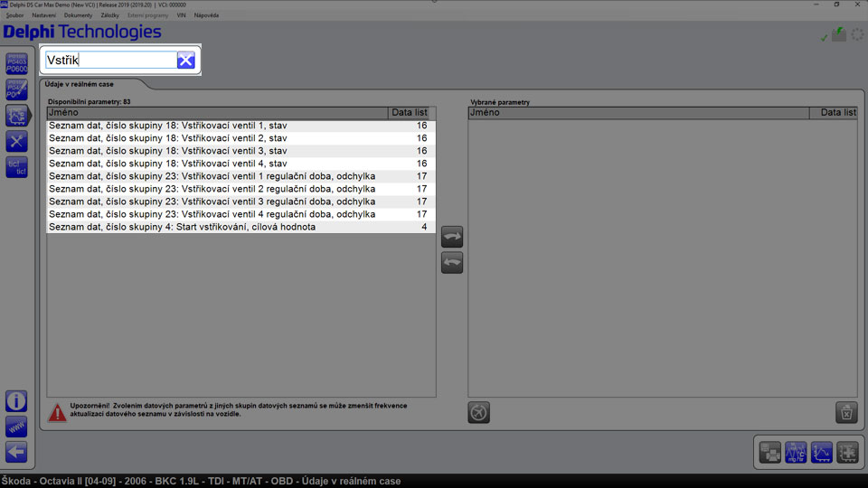Open the line chart view icon

[822, 452]
